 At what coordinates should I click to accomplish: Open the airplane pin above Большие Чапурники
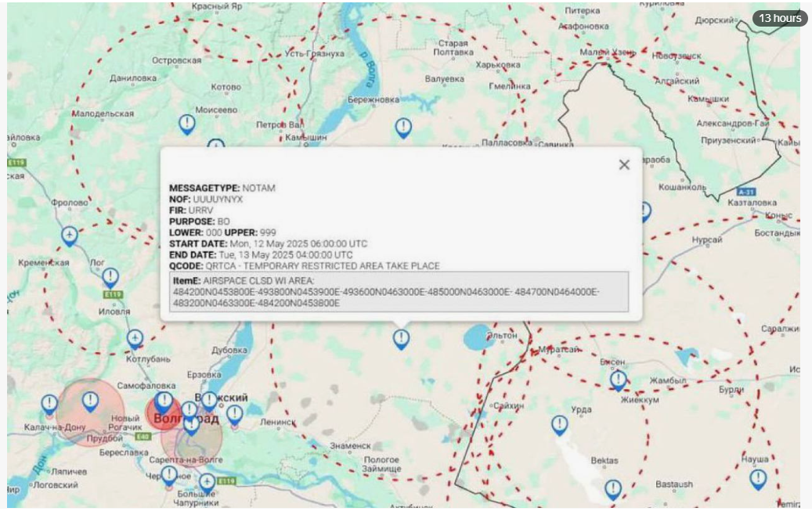tap(208, 483)
